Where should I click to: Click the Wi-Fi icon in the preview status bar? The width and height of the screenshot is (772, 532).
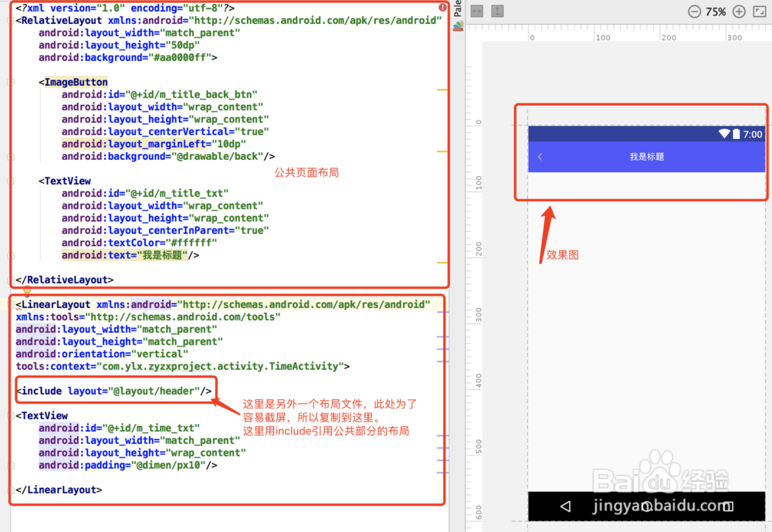724,134
